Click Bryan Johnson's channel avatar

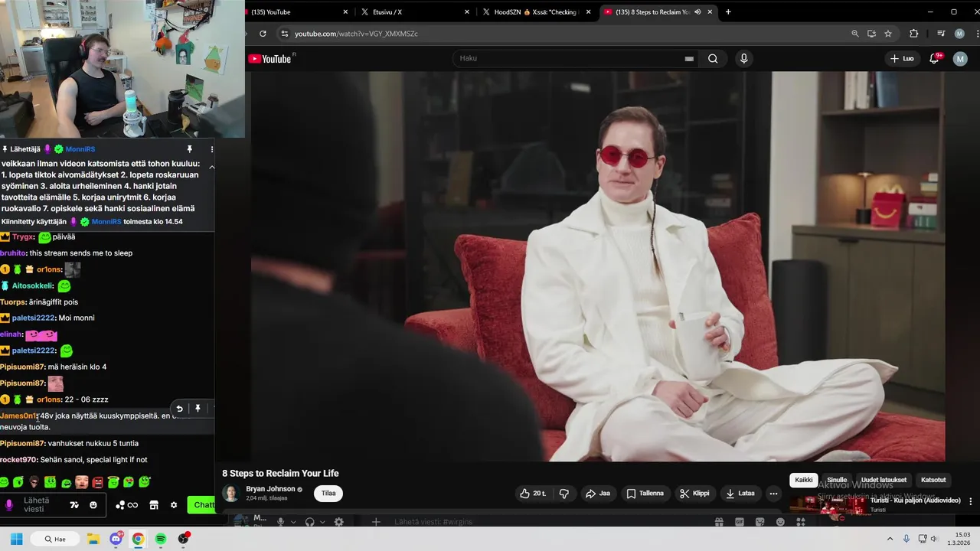coord(230,494)
